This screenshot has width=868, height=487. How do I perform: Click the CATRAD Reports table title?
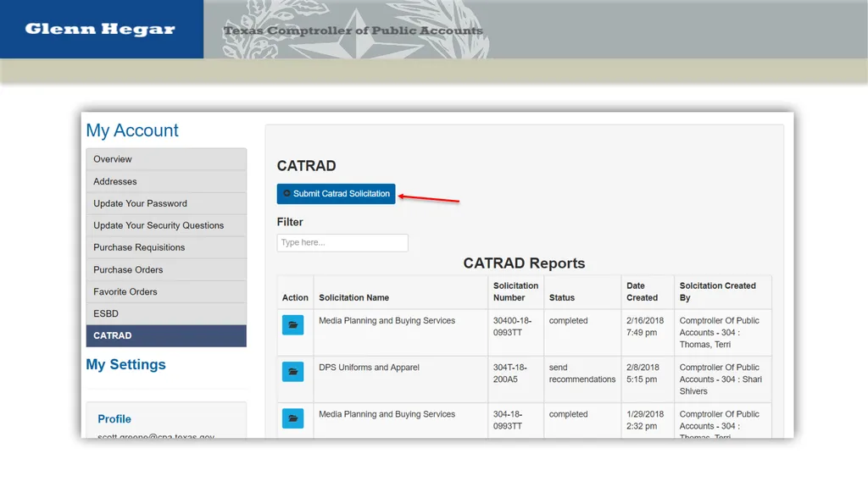tap(524, 263)
